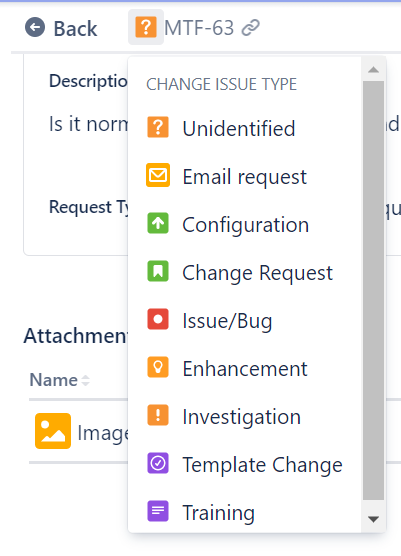Viewport: 401px width, 556px height.
Task: Copy issue link icon next to MTF-63
Action: click(x=251, y=28)
